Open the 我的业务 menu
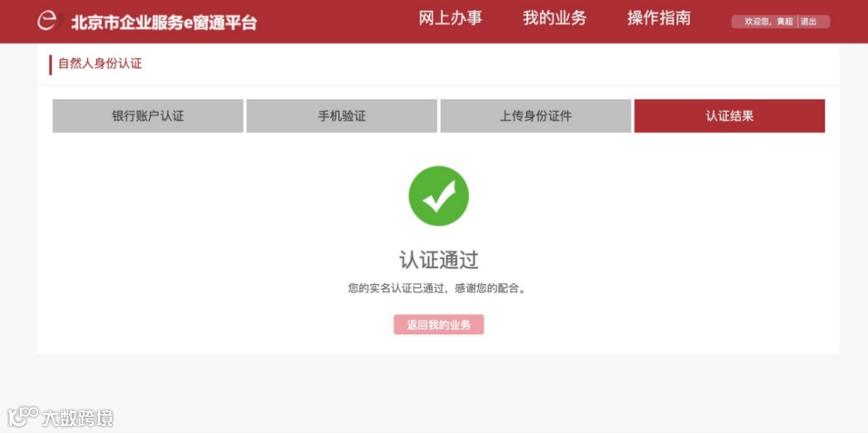The width and height of the screenshot is (868, 434). (x=554, y=18)
